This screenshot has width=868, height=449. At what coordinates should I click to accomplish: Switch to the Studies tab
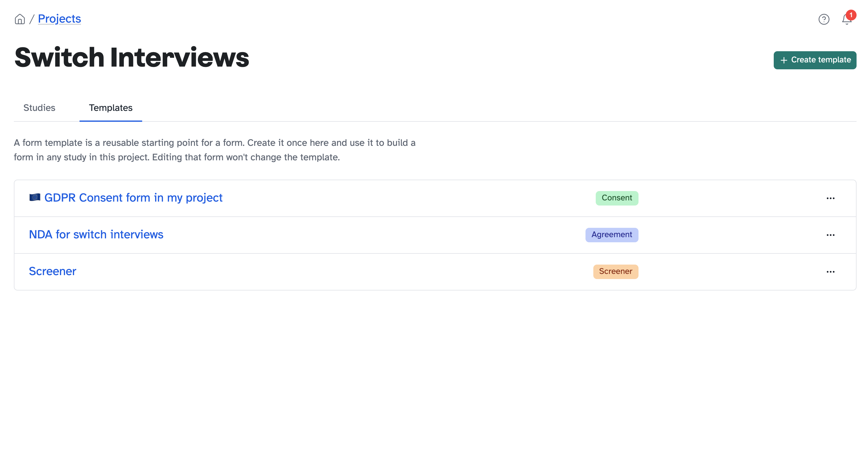(39, 108)
